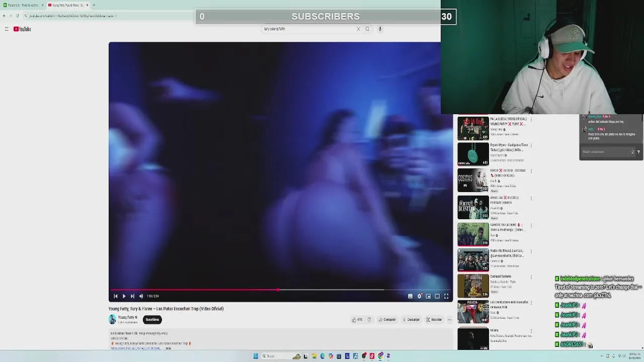Open options menu for Hades 66 video
This screenshot has height=362, width=644.
coord(531,251)
